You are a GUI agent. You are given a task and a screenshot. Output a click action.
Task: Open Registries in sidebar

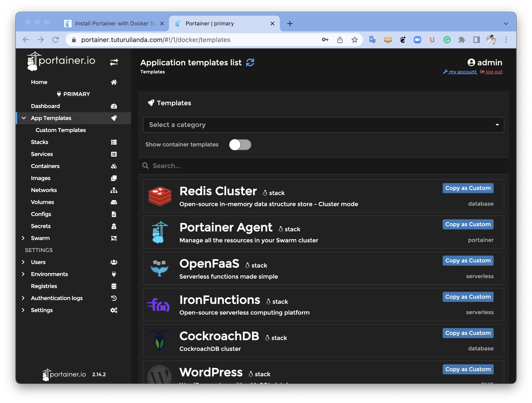[x=44, y=286]
